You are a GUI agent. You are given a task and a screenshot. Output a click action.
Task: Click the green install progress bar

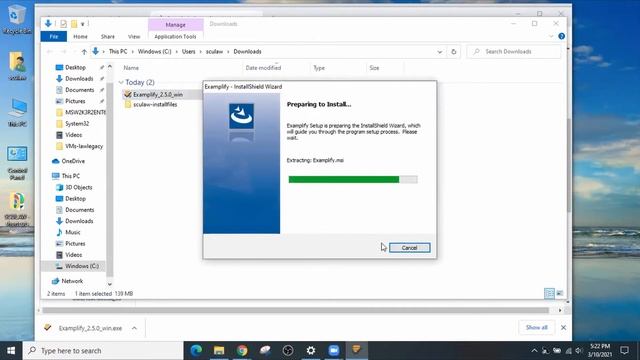point(353,179)
